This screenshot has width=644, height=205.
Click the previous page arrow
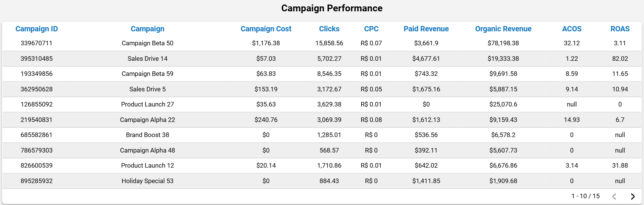pyautogui.click(x=614, y=196)
